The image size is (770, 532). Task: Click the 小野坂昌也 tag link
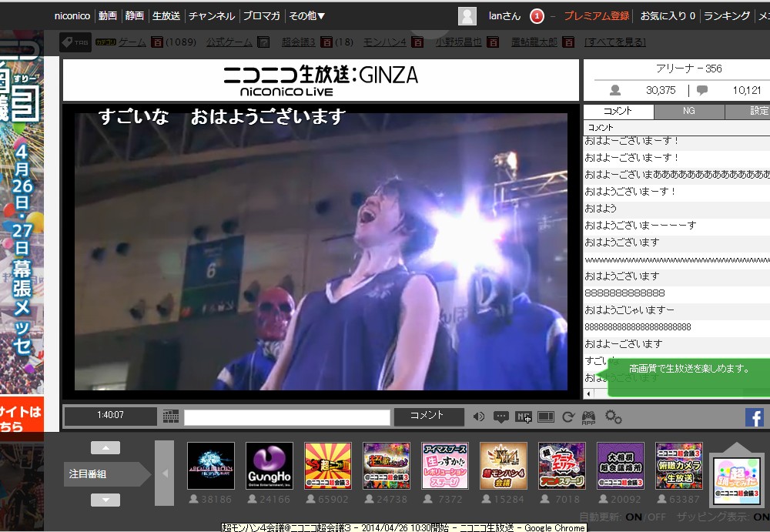pyautogui.click(x=459, y=42)
